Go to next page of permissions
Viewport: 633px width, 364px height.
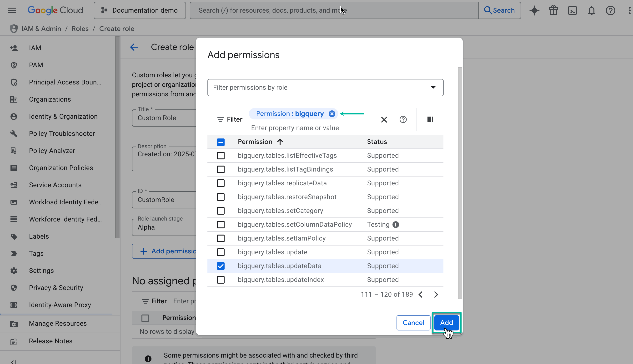coord(436,295)
